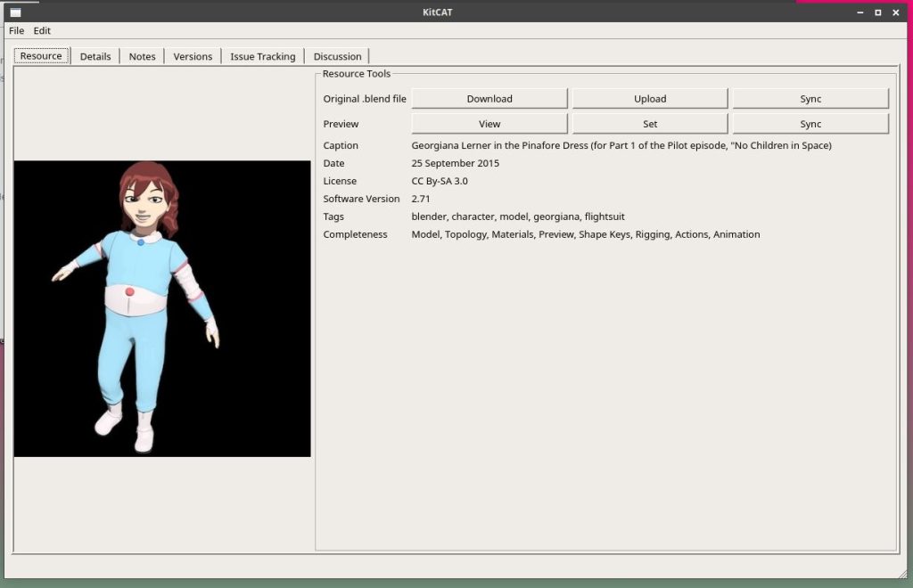Select the CC By-SA 3.0 license text
Image resolution: width=913 pixels, height=588 pixels.
click(x=438, y=181)
